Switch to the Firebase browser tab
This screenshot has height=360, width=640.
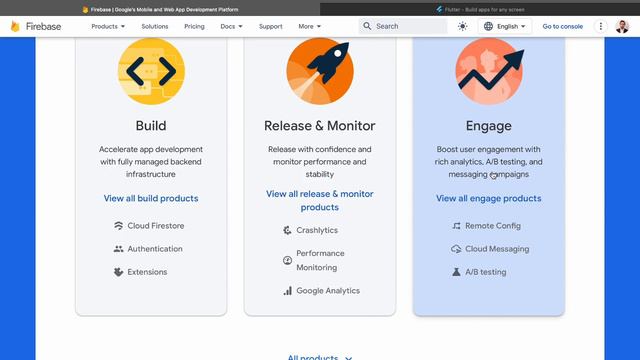pyautogui.click(x=160, y=9)
